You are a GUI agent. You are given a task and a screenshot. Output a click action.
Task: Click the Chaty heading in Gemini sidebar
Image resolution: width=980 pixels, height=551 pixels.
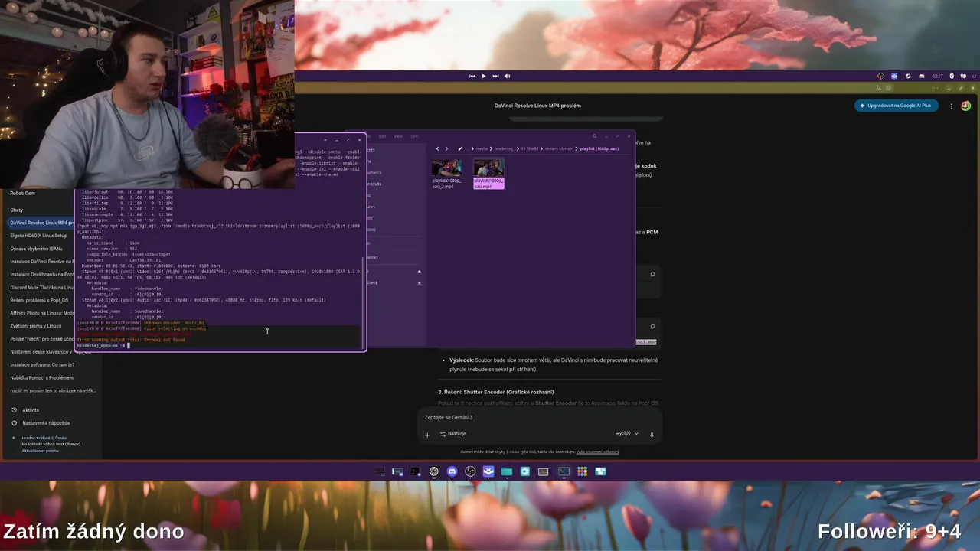17,210
